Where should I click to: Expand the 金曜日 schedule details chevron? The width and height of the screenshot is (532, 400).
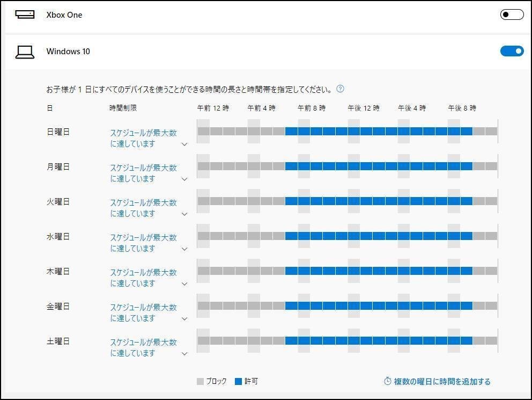tap(184, 318)
